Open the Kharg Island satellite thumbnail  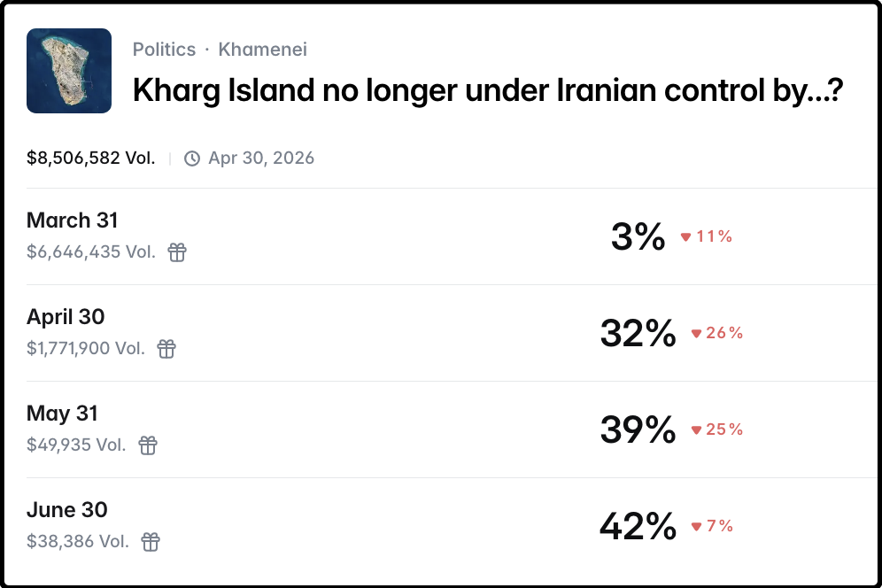click(x=69, y=71)
